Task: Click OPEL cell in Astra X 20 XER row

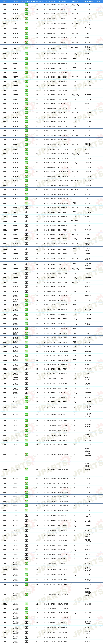Action: click(x=5, y=154)
